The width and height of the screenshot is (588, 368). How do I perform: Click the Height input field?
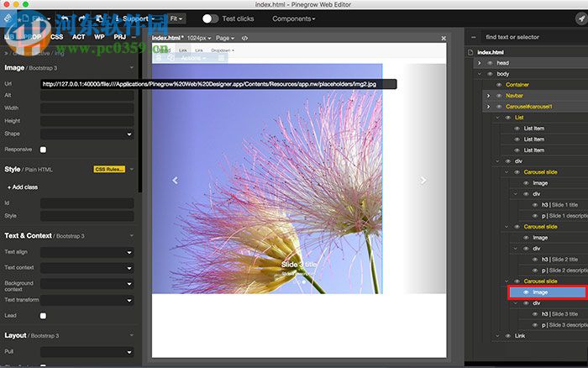(x=87, y=121)
